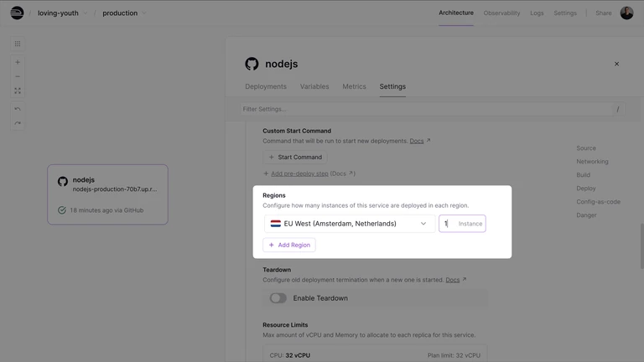Jump to Networking settings section

(x=592, y=162)
